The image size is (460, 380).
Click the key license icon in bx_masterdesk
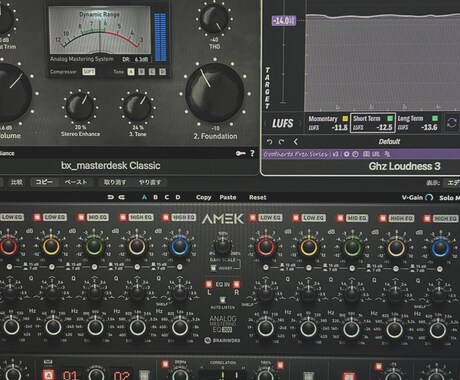241,153
